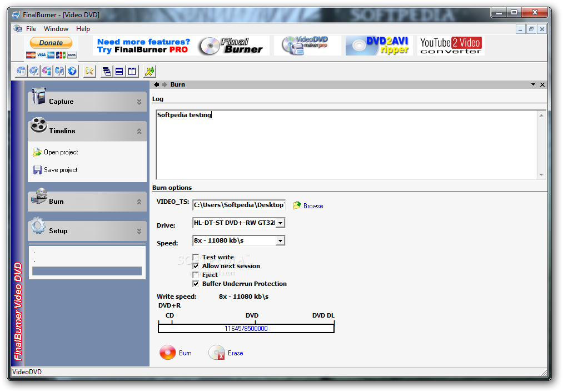Uncheck Buffer Underrun Protection
The image size is (563, 392).
(x=196, y=284)
